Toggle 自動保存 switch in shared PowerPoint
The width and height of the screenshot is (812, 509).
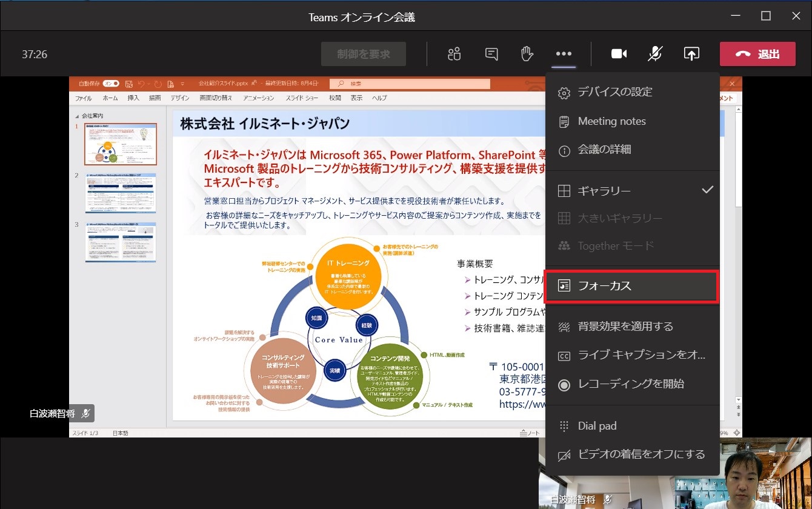click(x=111, y=83)
